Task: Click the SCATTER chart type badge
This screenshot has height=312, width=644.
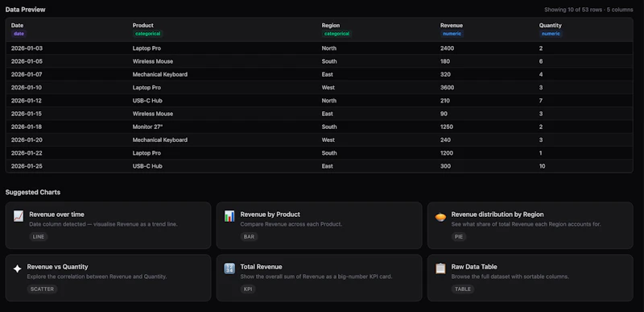Action: pyautogui.click(x=43, y=289)
